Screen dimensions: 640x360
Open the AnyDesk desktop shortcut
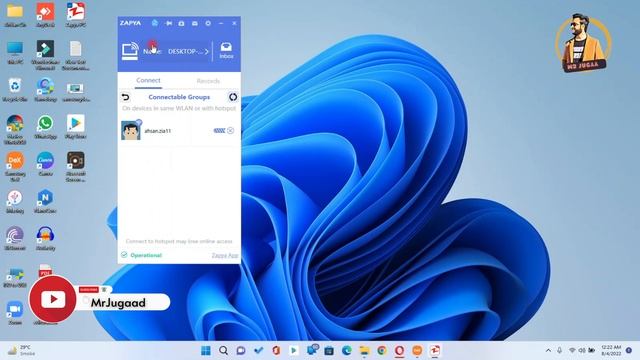[45, 15]
